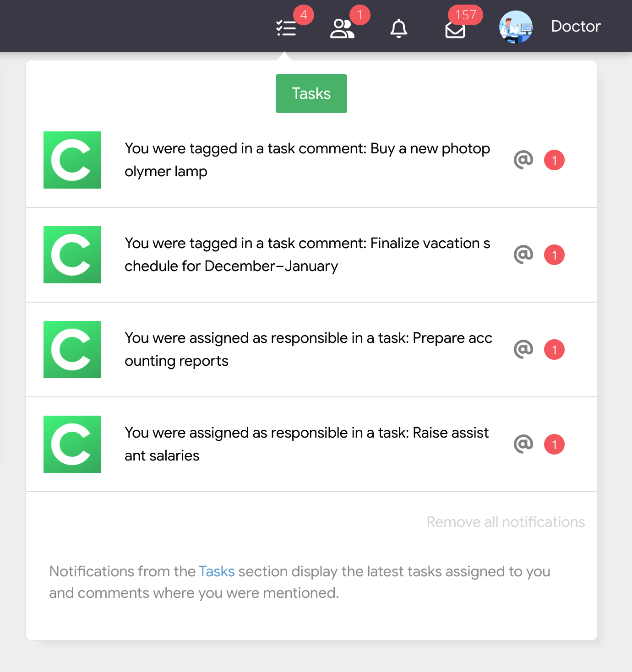The width and height of the screenshot is (632, 672).
Task: Open the bell notifications icon
Action: pyautogui.click(x=398, y=28)
